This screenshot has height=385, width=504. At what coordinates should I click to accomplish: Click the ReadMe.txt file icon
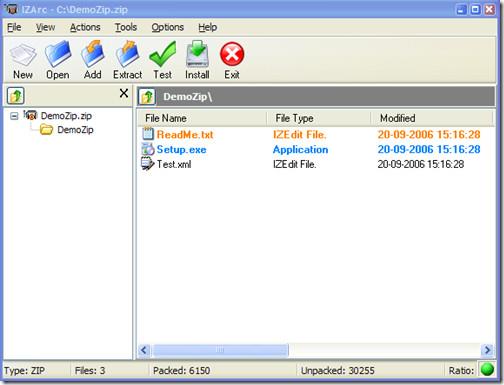148,133
